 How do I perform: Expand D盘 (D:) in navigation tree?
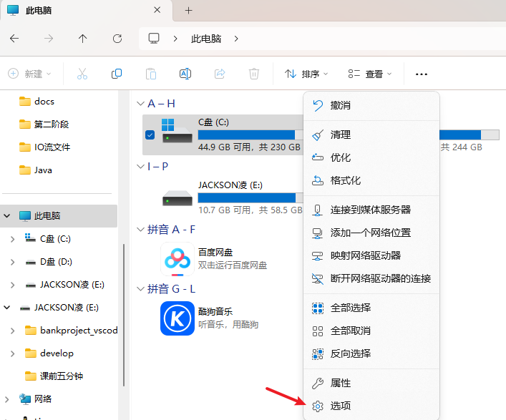click(12, 262)
